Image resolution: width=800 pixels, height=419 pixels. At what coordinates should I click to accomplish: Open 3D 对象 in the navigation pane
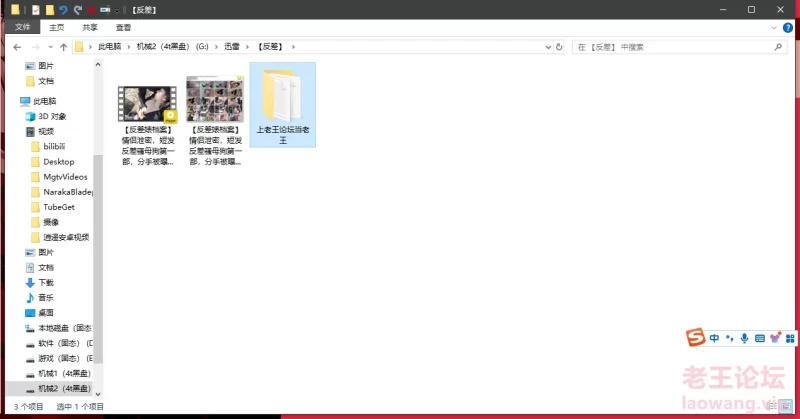(46, 116)
